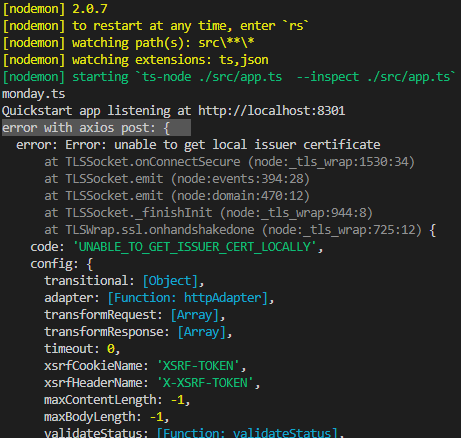Click the 'maxBodyLength: -1' line
The height and width of the screenshot is (438, 461).
(107, 417)
